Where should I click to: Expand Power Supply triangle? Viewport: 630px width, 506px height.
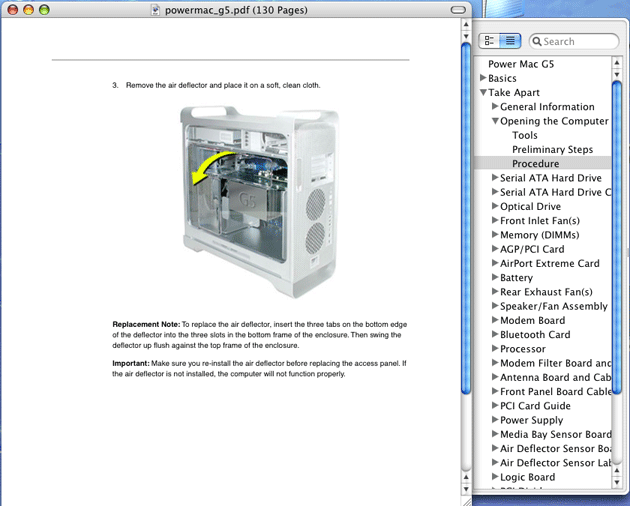pyautogui.click(x=495, y=420)
